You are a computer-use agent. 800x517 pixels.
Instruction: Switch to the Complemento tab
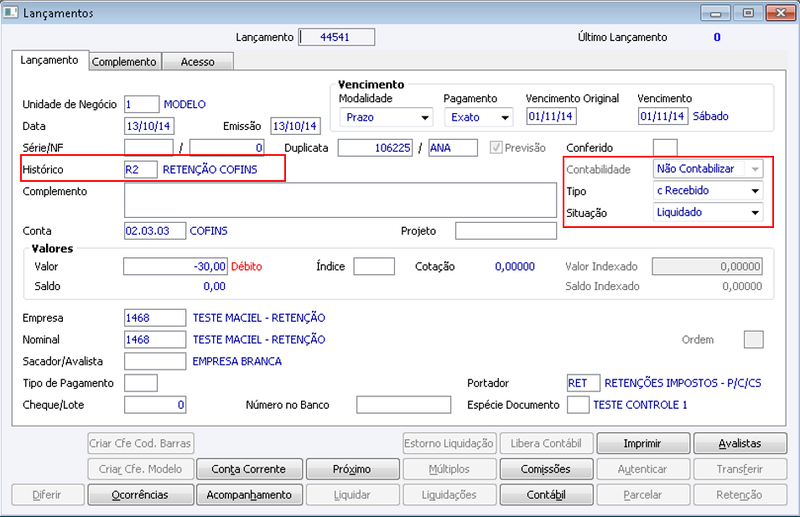124,62
